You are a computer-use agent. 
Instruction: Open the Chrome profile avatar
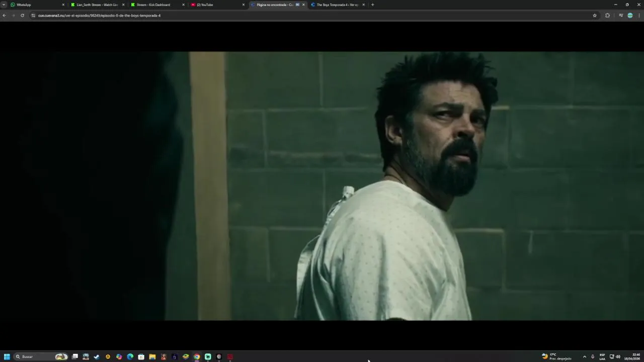[x=630, y=16]
